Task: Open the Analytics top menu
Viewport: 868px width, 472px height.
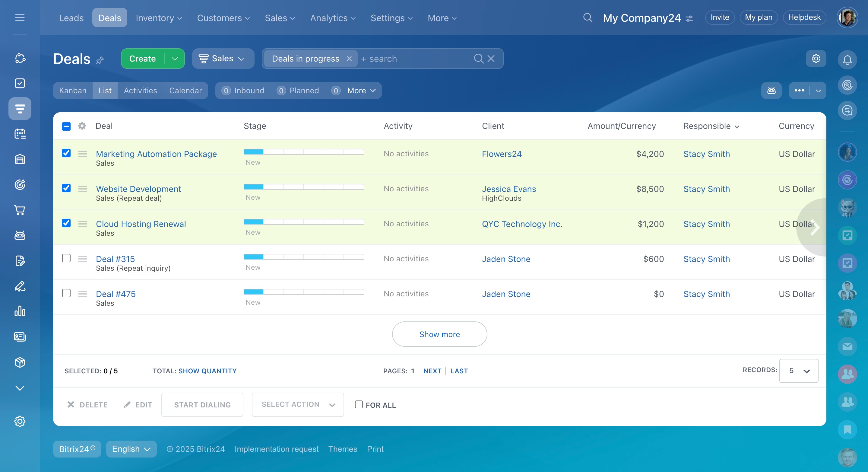Action: [x=332, y=18]
